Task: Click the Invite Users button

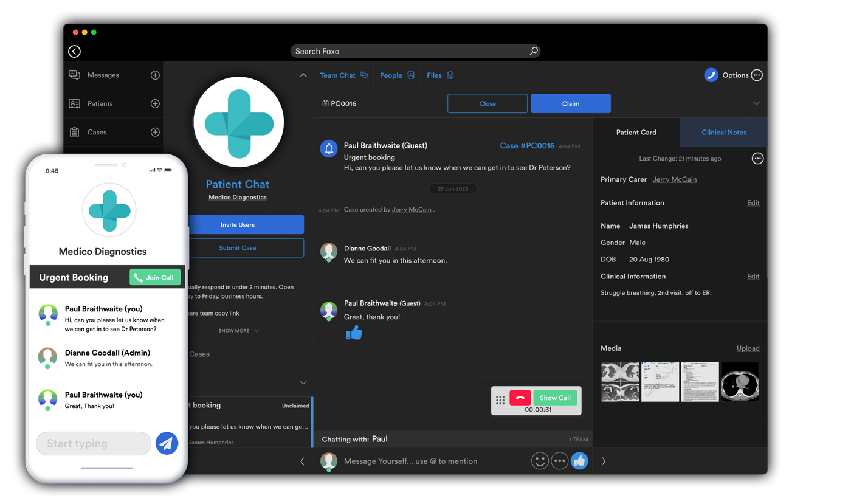Action: pos(238,225)
